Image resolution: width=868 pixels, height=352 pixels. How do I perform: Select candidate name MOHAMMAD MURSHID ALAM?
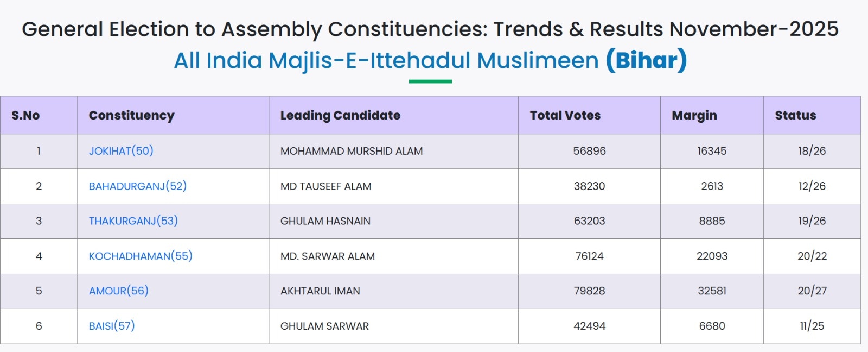pos(352,151)
